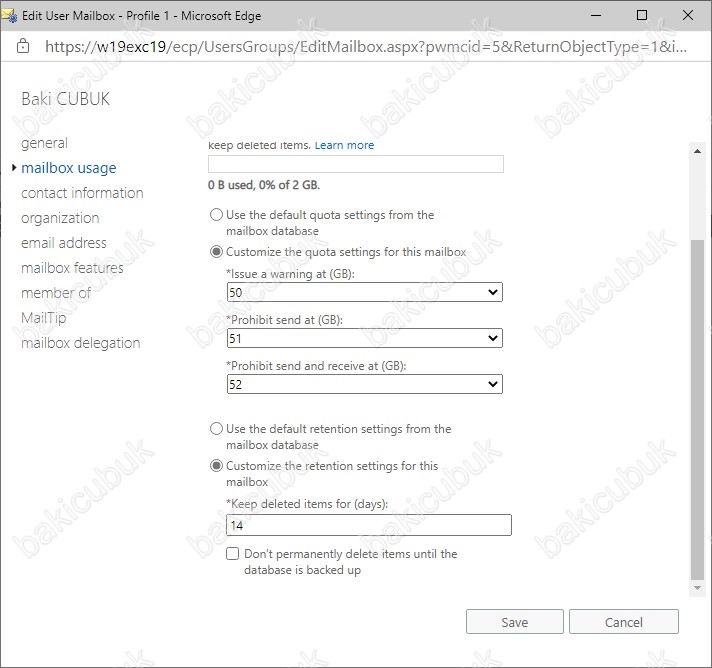Open the general section
This screenshot has width=712, height=668.
(x=44, y=143)
